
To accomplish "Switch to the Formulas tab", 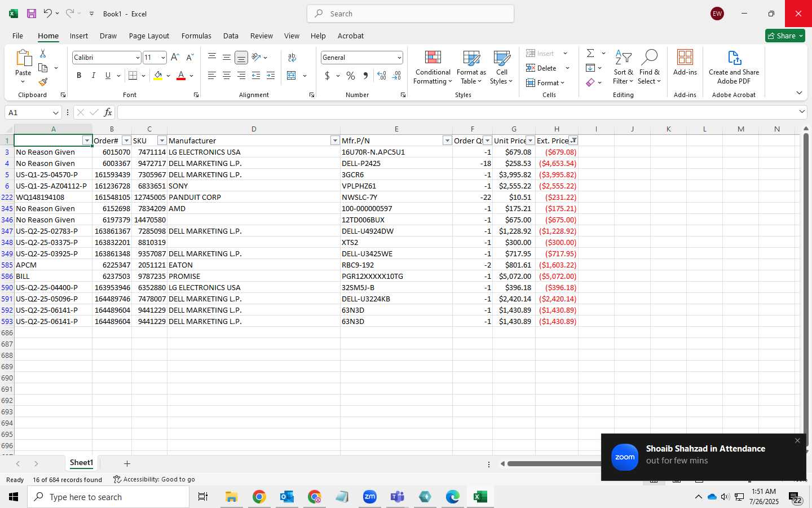I will point(196,36).
